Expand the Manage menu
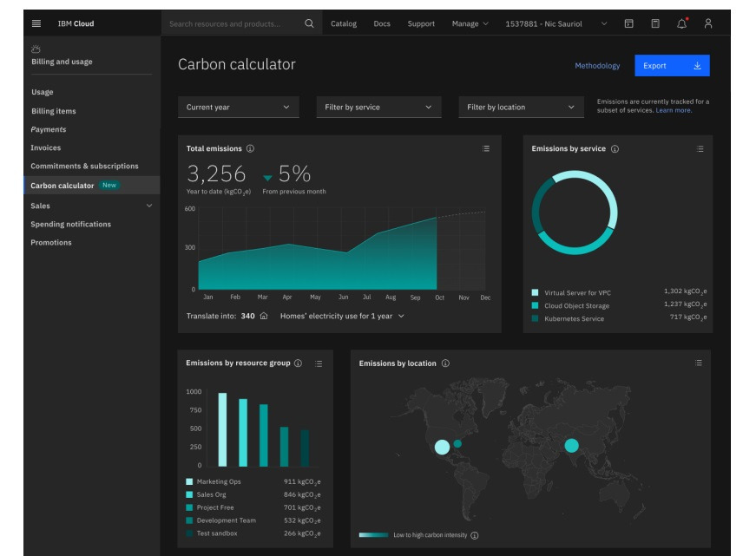Screen dimensions: 756x556 click(470, 23)
